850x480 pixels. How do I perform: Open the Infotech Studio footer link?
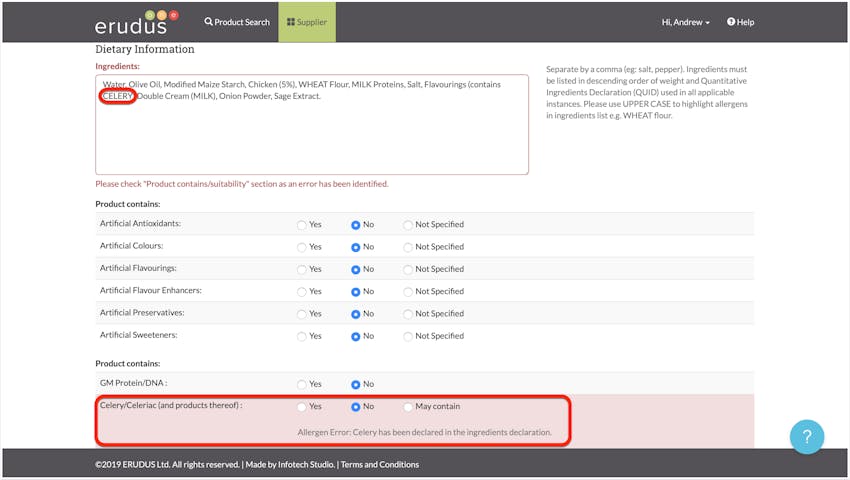306,465
